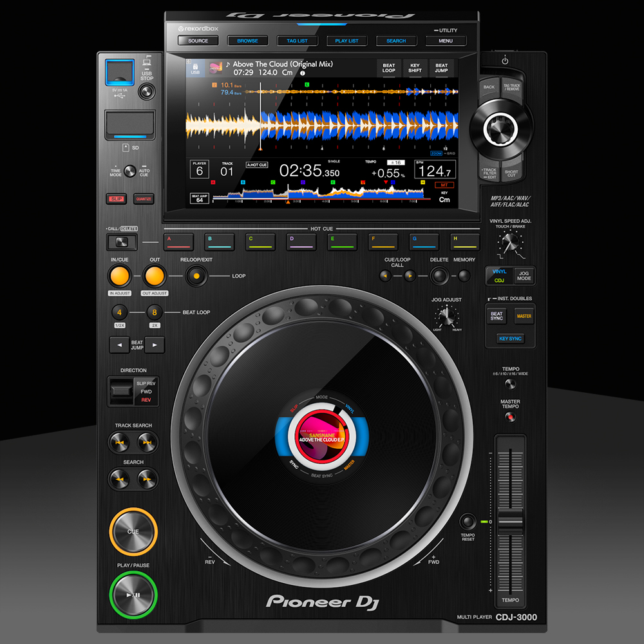Open the MENU utility button
The image size is (644, 644).
point(445,41)
